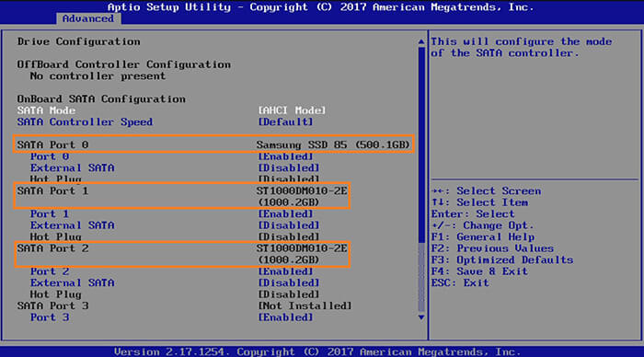
Task: Toggle Port 3 [Enabled] value
Action: [x=285, y=317]
